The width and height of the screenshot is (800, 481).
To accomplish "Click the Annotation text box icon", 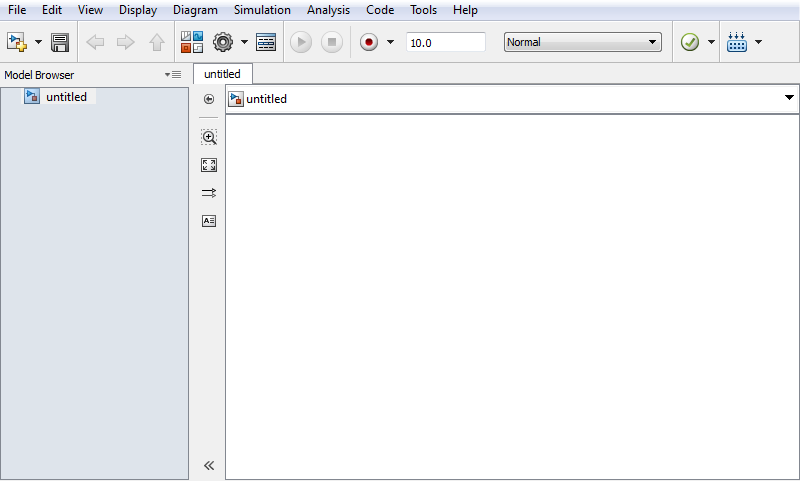I will click(209, 221).
